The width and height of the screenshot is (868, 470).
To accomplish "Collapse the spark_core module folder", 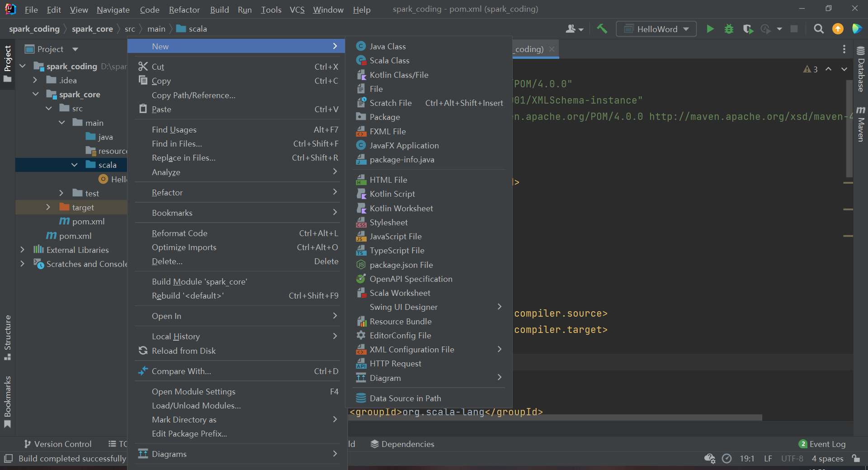I will (x=36, y=94).
